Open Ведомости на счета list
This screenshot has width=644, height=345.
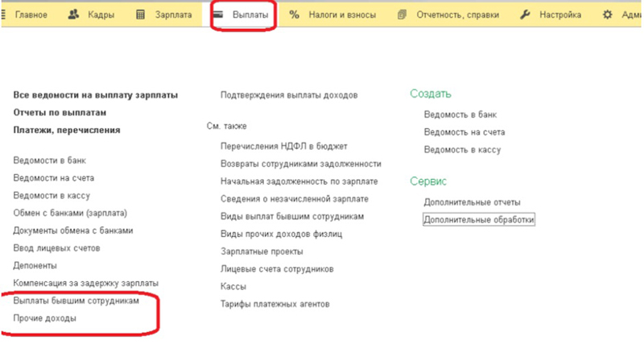[x=53, y=178]
